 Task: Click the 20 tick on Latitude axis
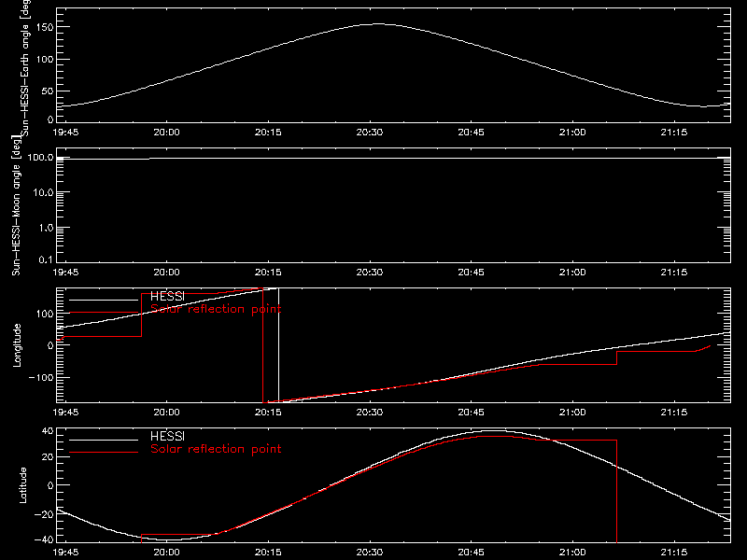point(48,456)
